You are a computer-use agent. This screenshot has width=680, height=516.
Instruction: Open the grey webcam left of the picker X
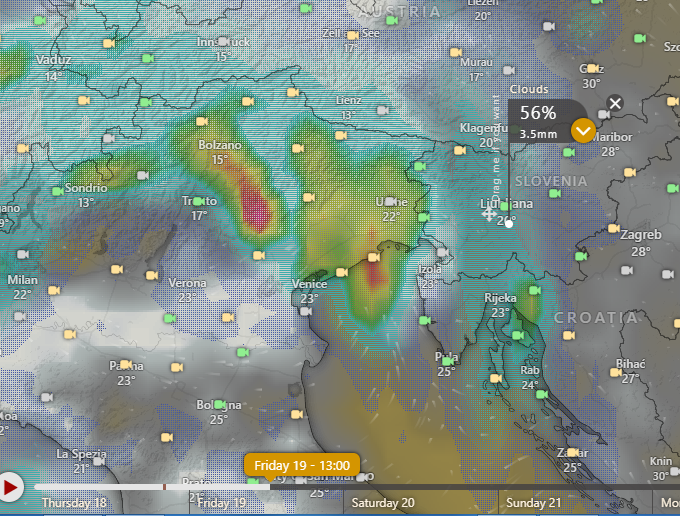click(x=604, y=114)
